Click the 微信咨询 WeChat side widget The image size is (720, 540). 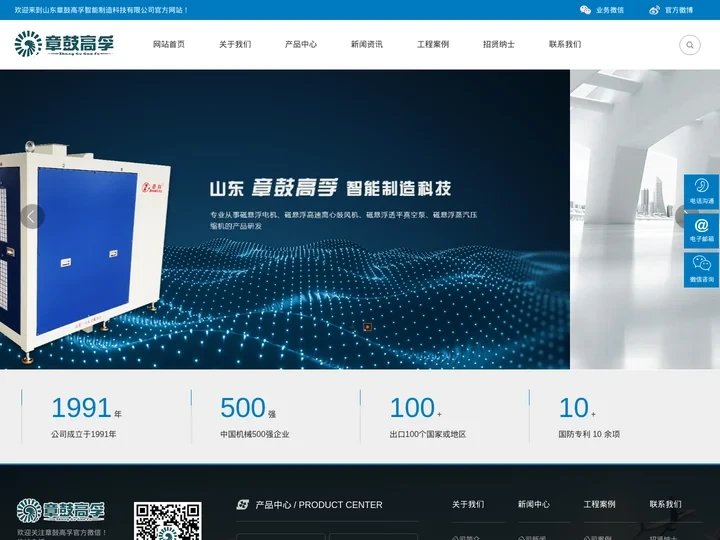coord(701,270)
